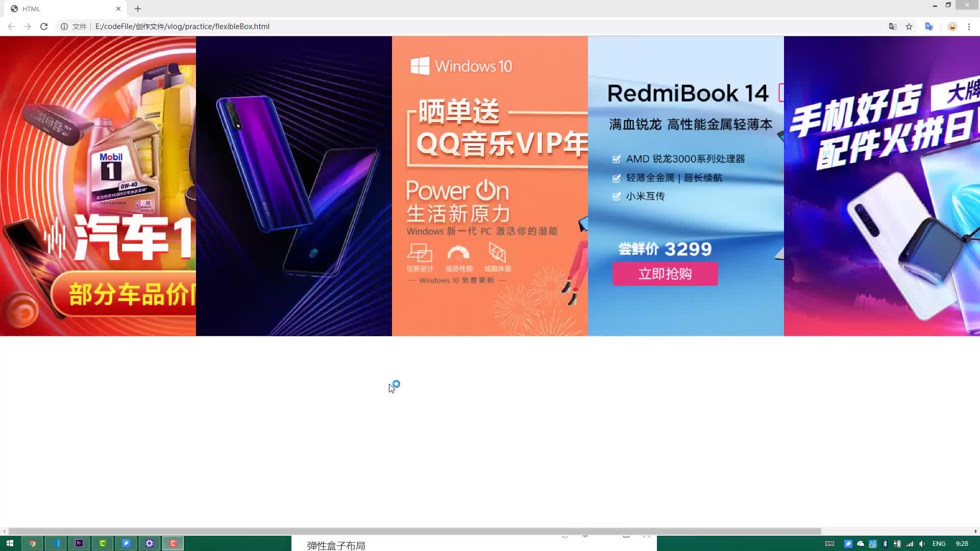Reload the flexibleBox.html page

point(44,27)
